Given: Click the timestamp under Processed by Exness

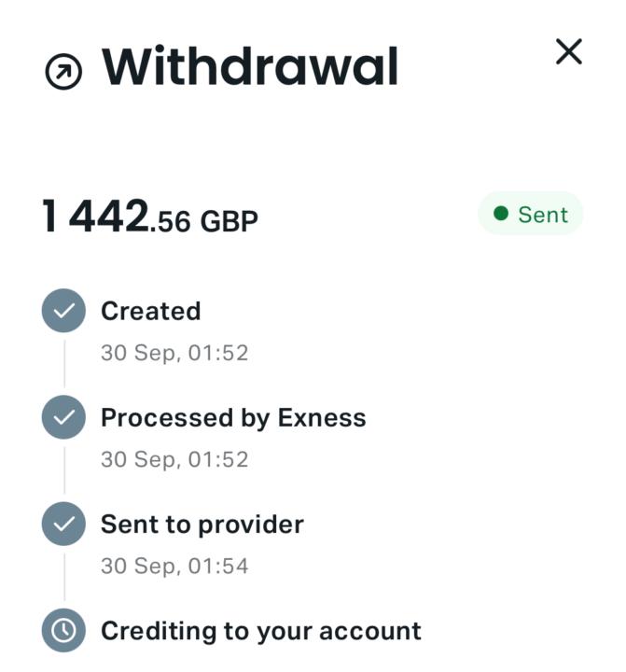Looking at the screenshot, I should (174, 460).
